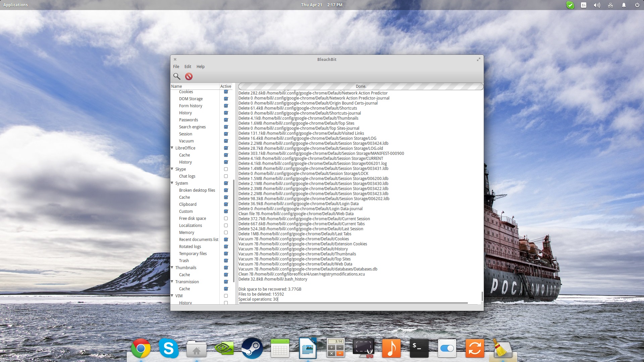Select the Search engines item

193,127
